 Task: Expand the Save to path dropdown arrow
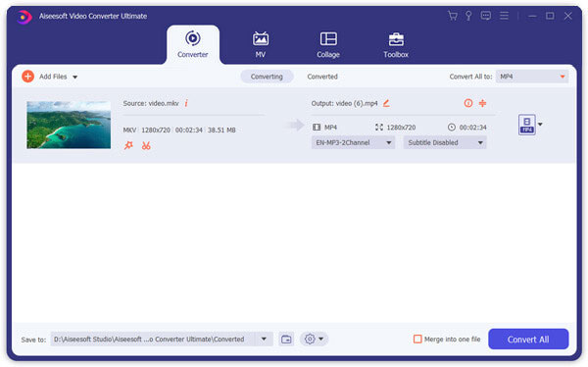click(x=264, y=339)
